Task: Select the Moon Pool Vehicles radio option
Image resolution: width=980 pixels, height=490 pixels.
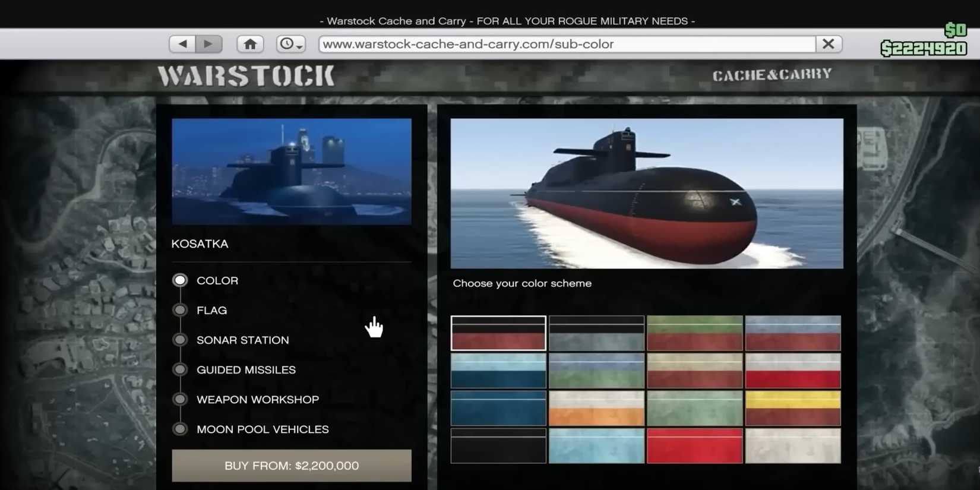Action: [180, 429]
